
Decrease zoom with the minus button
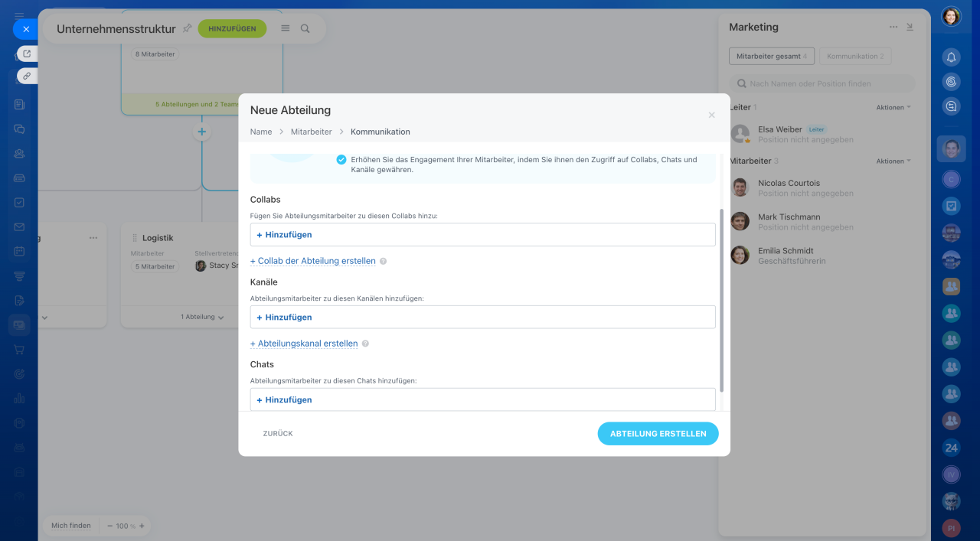coord(109,526)
